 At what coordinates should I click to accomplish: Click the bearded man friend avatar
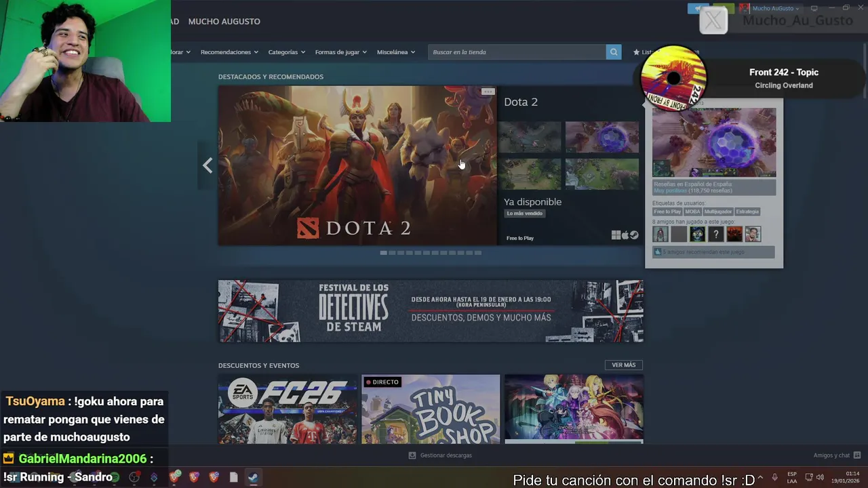[753, 234]
